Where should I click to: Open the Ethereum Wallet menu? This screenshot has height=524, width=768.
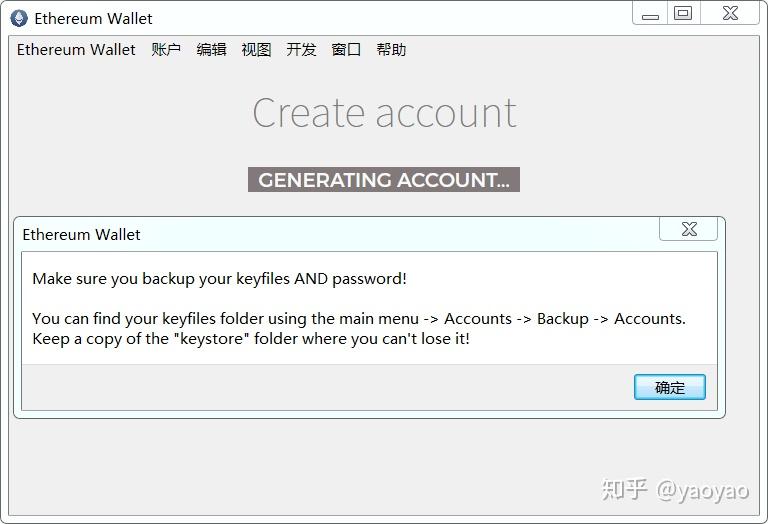76,49
